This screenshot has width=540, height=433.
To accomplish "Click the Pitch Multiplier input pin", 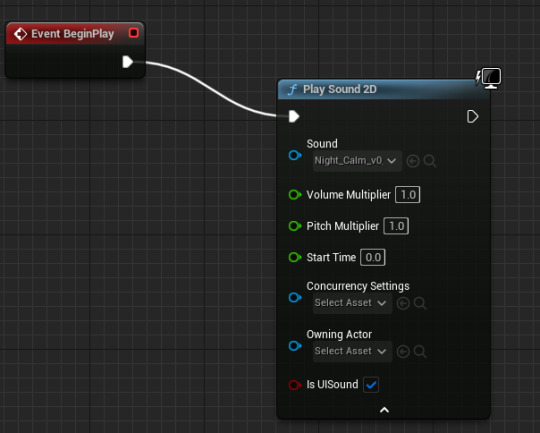I will 295,226.
